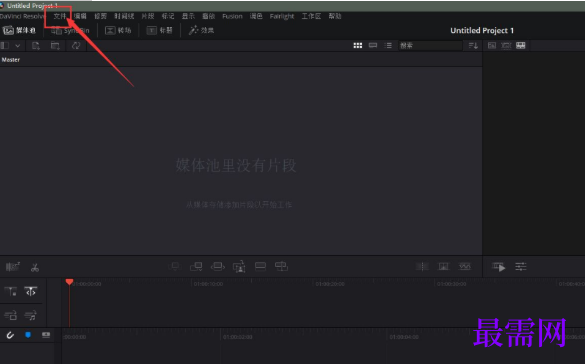Show the 效果 (Effects) panel
This screenshot has height=364, width=585.
click(x=201, y=30)
